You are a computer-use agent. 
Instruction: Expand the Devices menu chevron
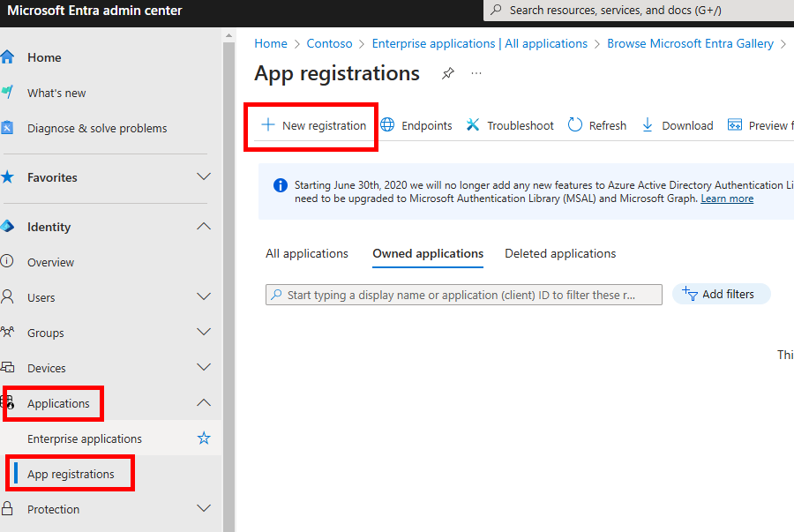[x=204, y=368]
